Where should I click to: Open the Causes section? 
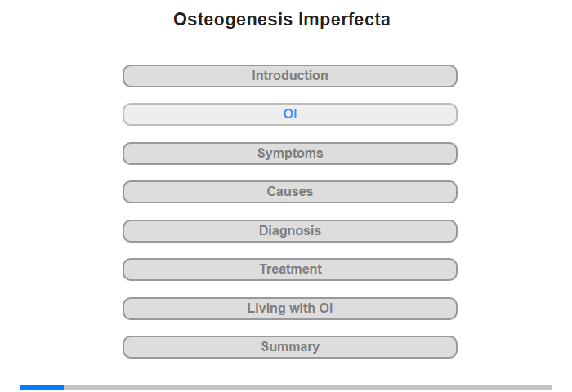point(289,192)
